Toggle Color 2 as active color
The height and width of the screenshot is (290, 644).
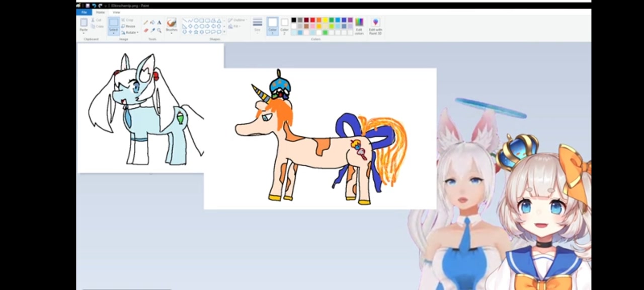(284, 25)
